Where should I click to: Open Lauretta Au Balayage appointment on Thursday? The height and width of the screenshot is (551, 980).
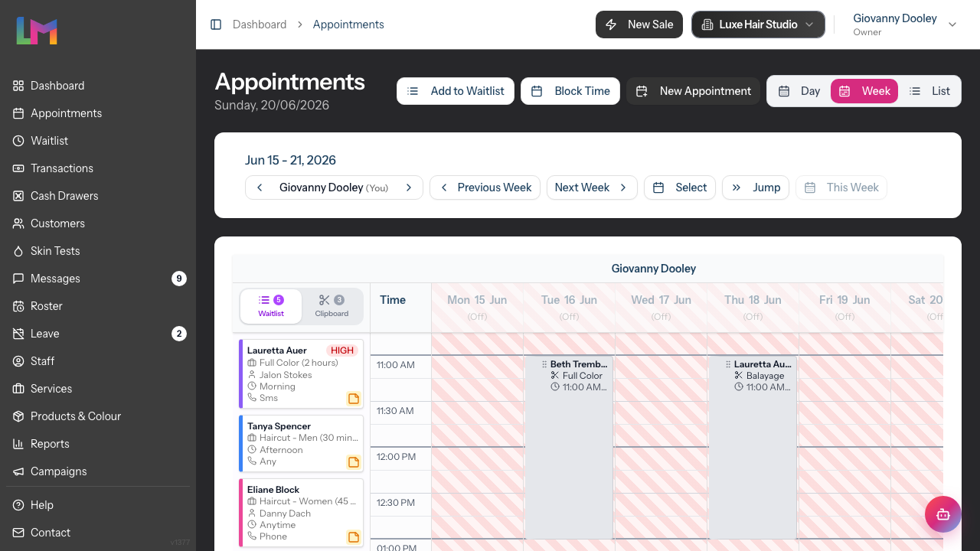753,448
